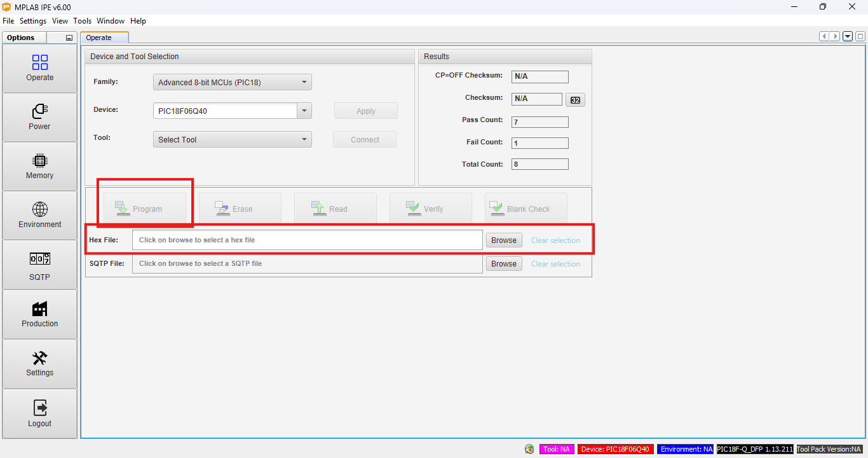Open the Tools menu
Viewport: 868px width, 458px height.
pyautogui.click(x=83, y=21)
